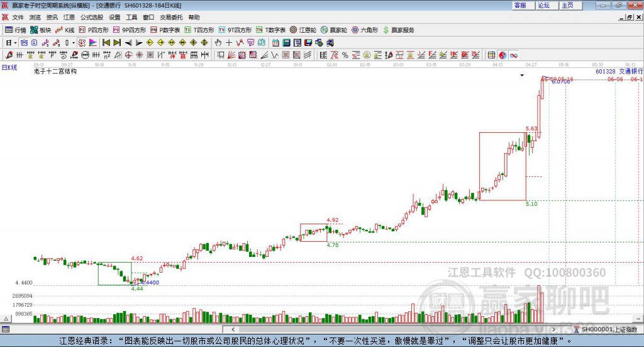The width and height of the screenshot is (644, 347).
Task: Open the 文件 menu
Action: click(18, 17)
